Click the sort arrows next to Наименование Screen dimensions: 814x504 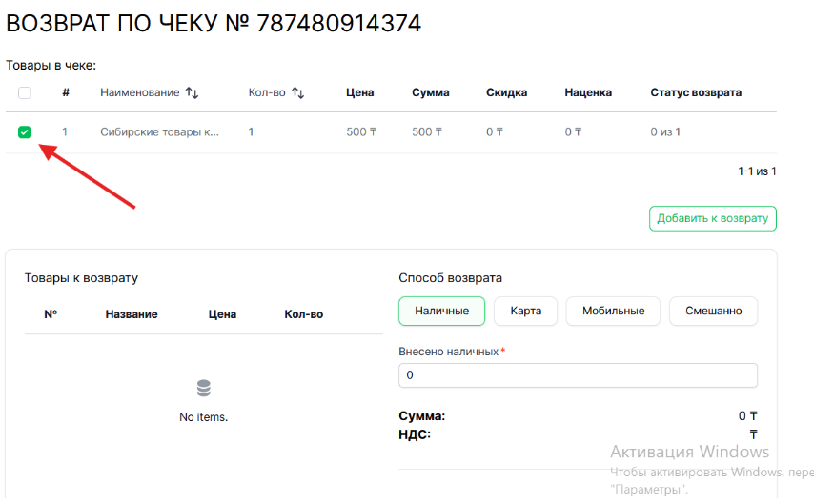[x=192, y=93]
